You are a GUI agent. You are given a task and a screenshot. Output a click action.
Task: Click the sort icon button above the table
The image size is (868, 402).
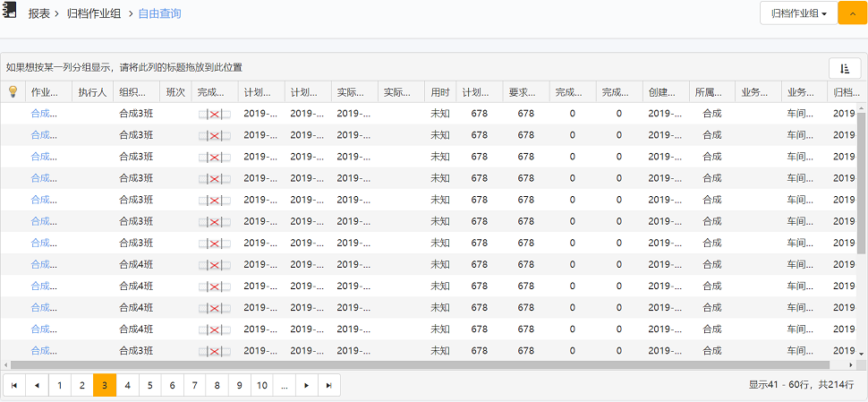pos(844,68)
